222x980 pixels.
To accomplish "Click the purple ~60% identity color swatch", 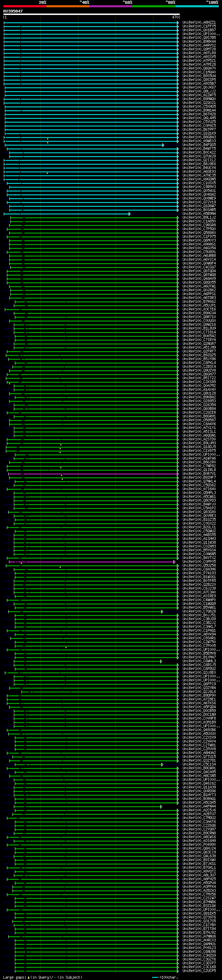I will coord(111,7).
